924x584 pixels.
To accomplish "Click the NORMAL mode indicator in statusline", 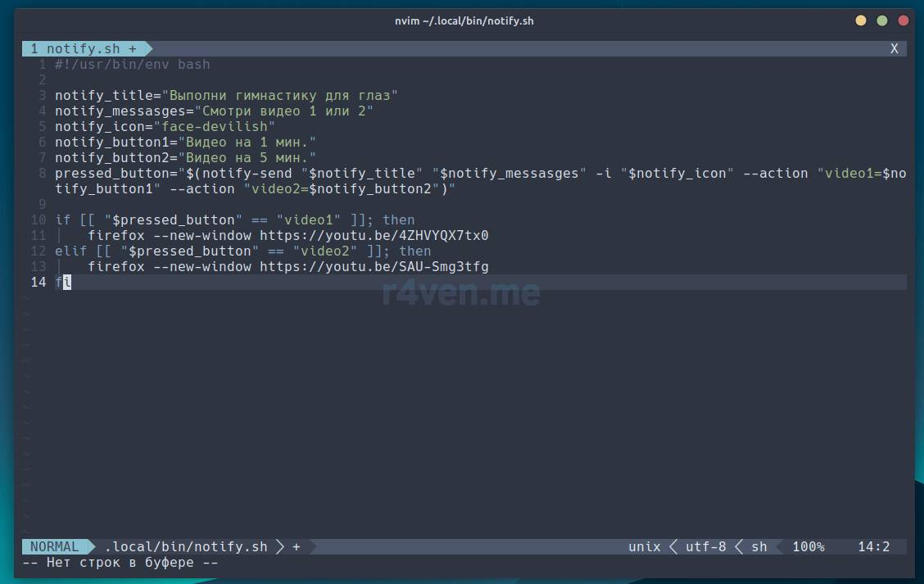I will [x=55, y=547].
